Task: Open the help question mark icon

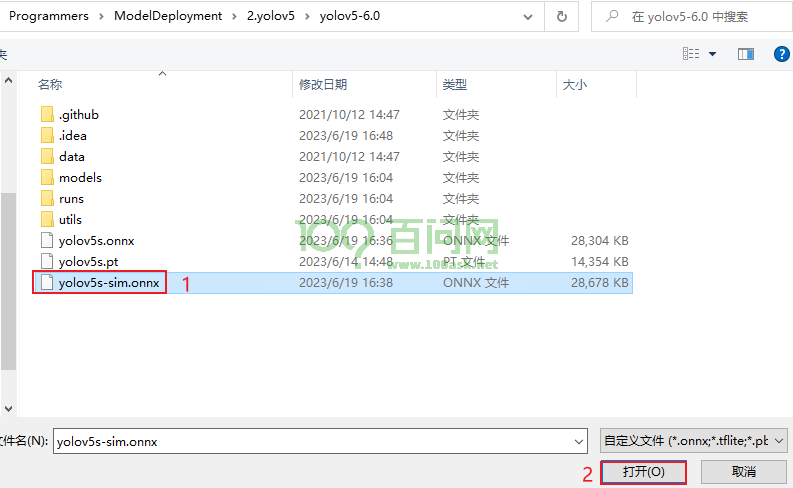Action: (x=780, y=53)
